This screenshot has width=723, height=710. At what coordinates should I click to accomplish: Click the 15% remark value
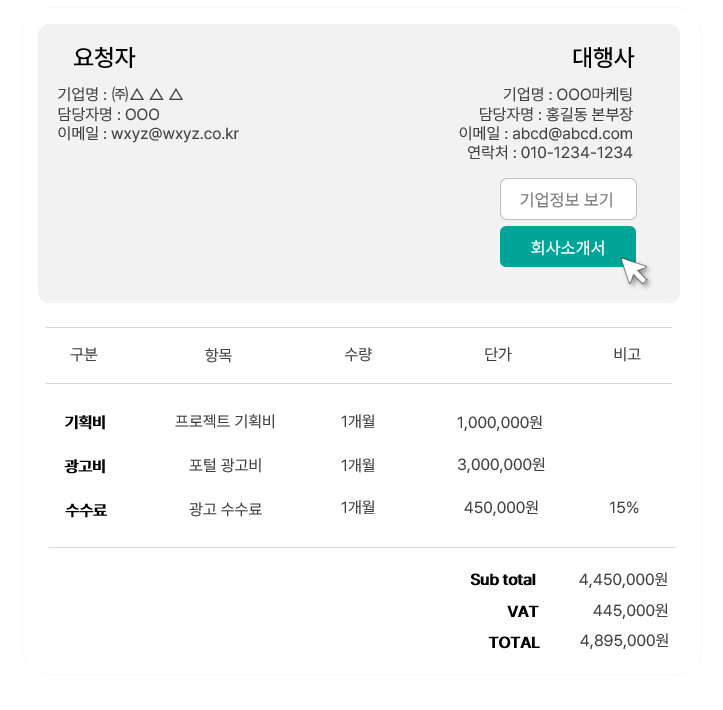click(x=624, y=508)
